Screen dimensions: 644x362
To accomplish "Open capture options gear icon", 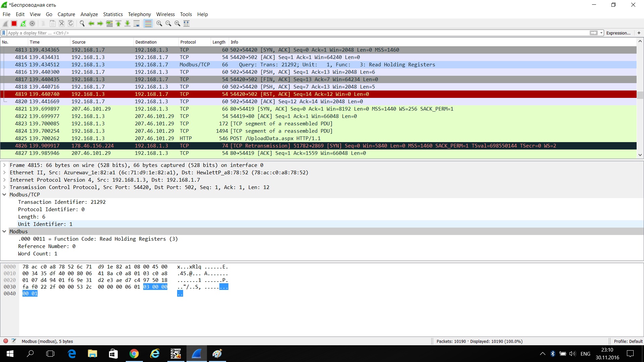I will [32, 23].
